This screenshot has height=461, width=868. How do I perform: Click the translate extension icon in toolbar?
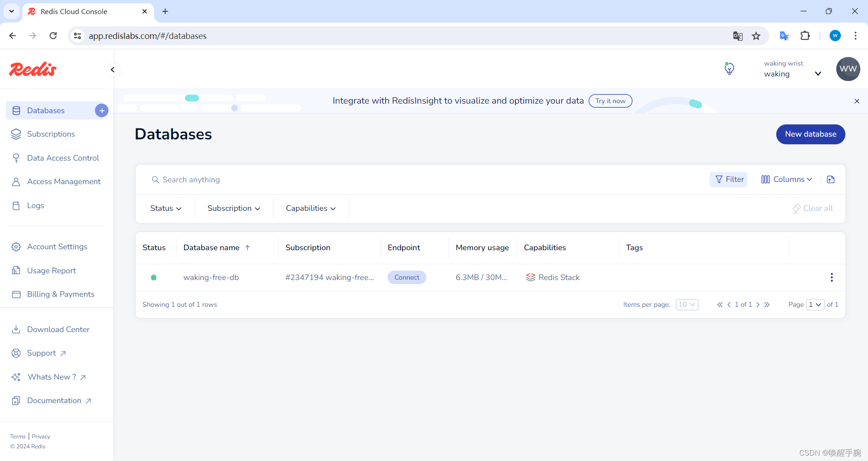point(784,36)
